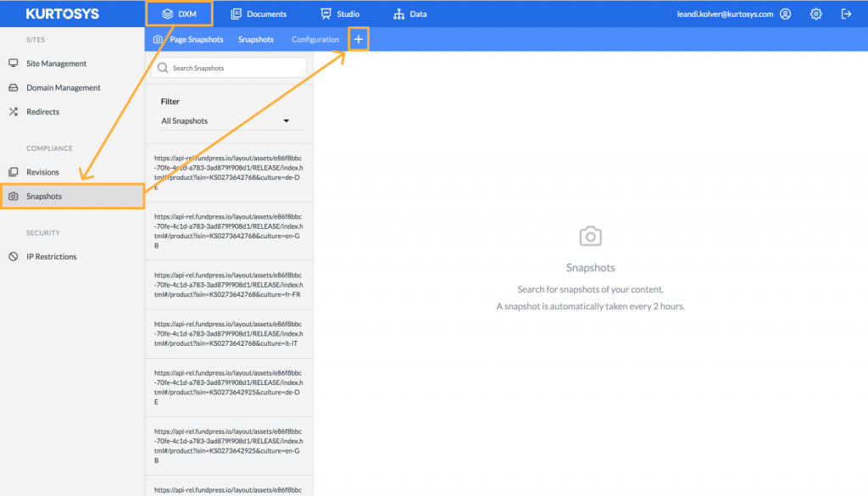Click the plus button to add a snapshot
The image size is (868, 496).
(359, 38)
